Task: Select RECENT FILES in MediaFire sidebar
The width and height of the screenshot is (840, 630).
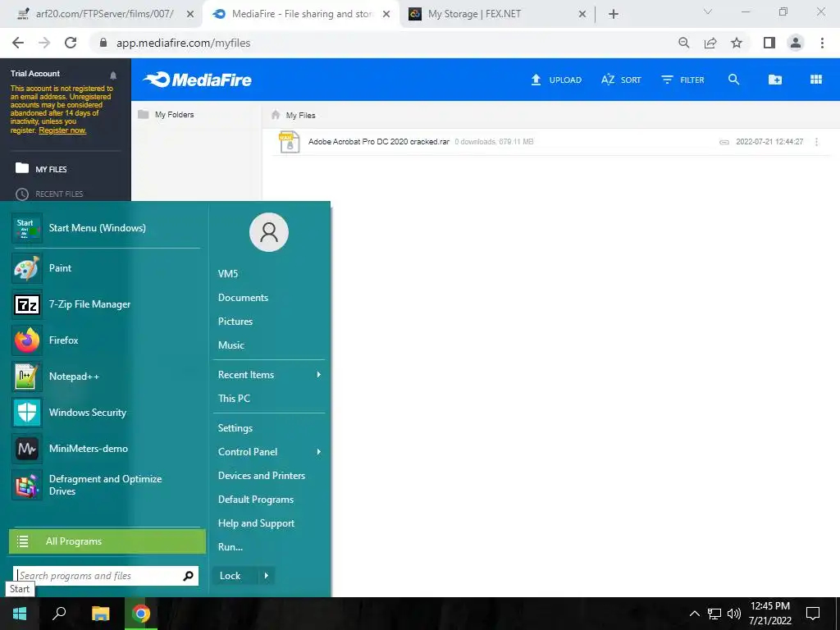Action: pos(49,194)
